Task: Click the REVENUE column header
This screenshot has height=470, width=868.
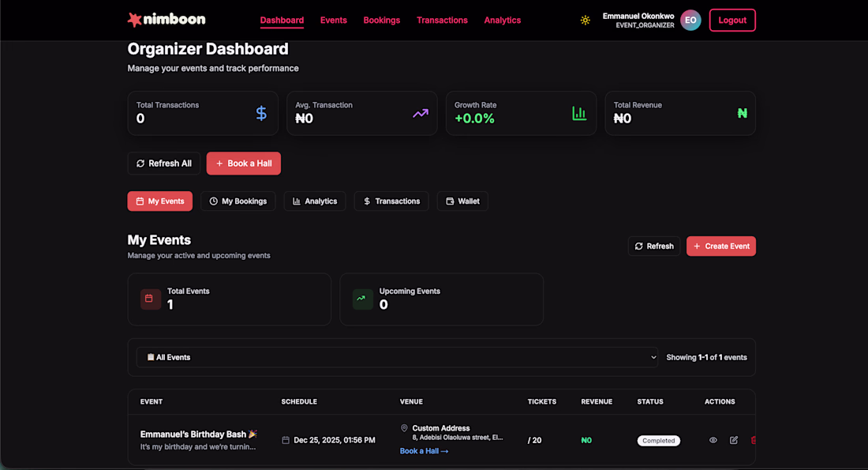Action: click(x=597, y=402)
